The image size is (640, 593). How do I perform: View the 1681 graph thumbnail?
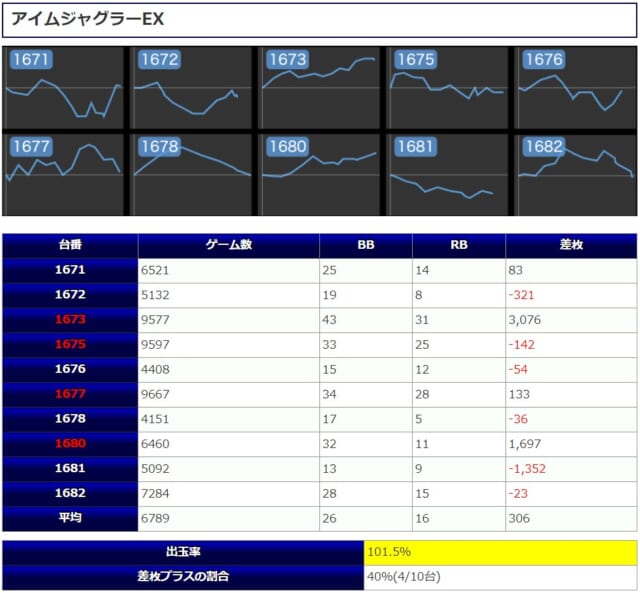point(448,174)
